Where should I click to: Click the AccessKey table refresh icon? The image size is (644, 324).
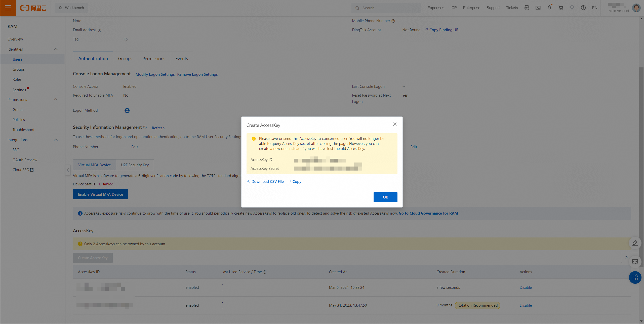626,258
